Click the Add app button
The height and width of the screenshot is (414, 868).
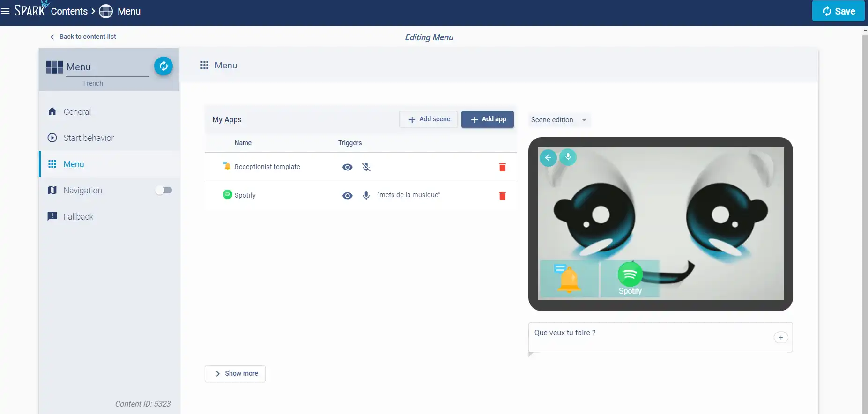click(x=487, y=119)
